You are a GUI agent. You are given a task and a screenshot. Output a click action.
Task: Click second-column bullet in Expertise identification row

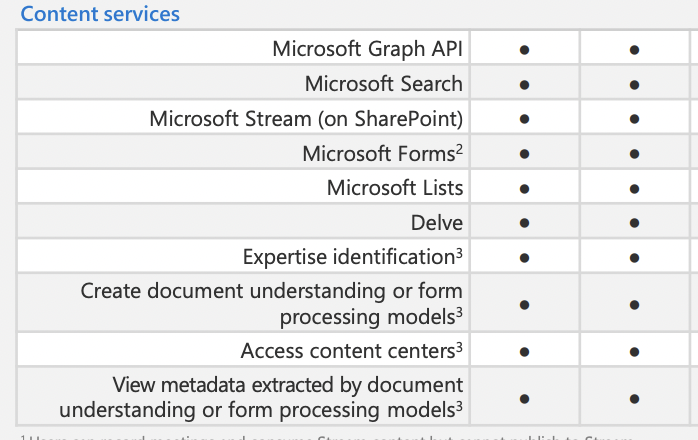pos(634,258)
